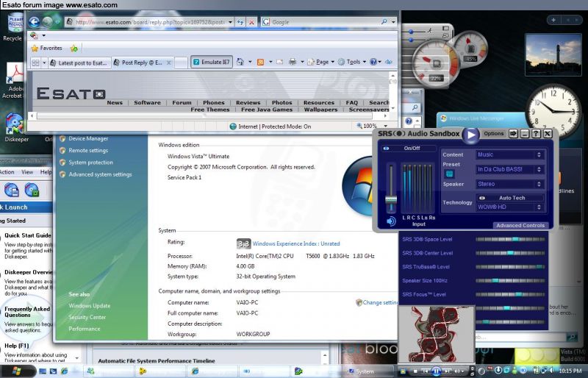Open Quick Tabs grid icon
The height and width of the screenshot is (378, 588).
point(35,63)
